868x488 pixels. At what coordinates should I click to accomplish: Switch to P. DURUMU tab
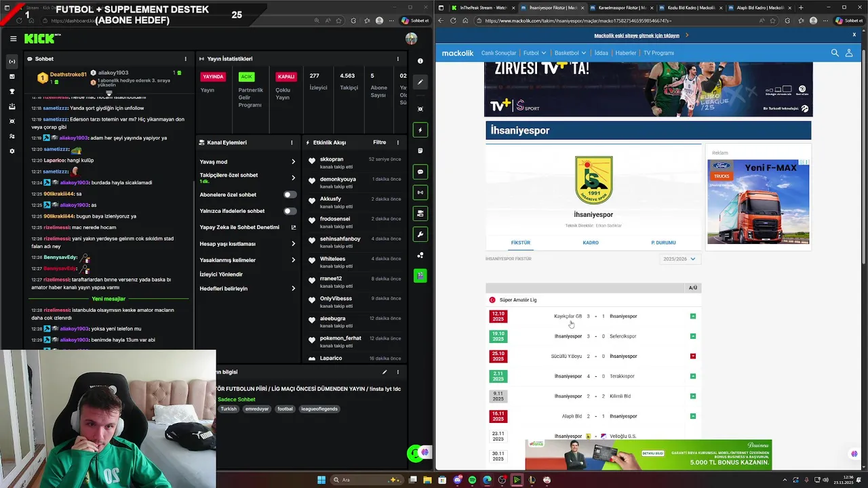[x=663, y=243]
